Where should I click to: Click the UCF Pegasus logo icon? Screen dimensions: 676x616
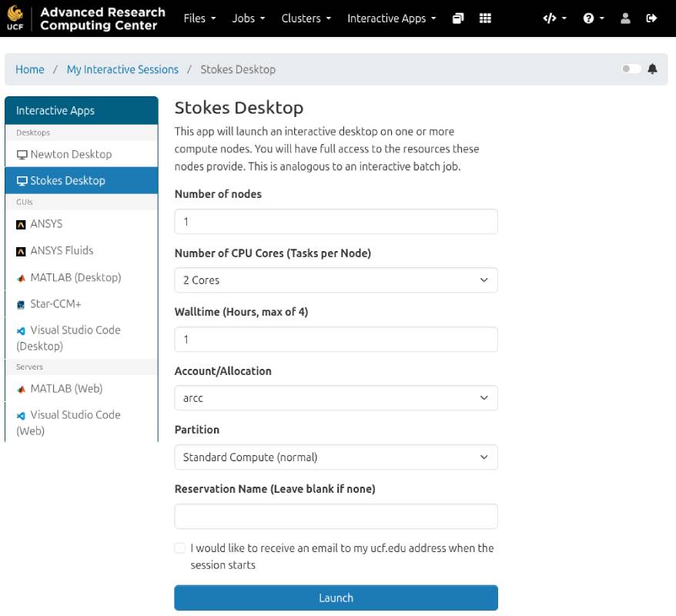click(15, 18)
